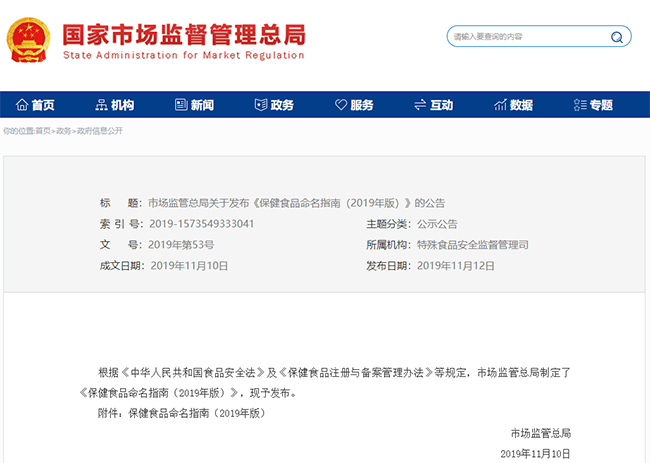The height and width of the screenshot is (463, 650).
Task: Open the 首页 menu item
Action: pos(43,105)
